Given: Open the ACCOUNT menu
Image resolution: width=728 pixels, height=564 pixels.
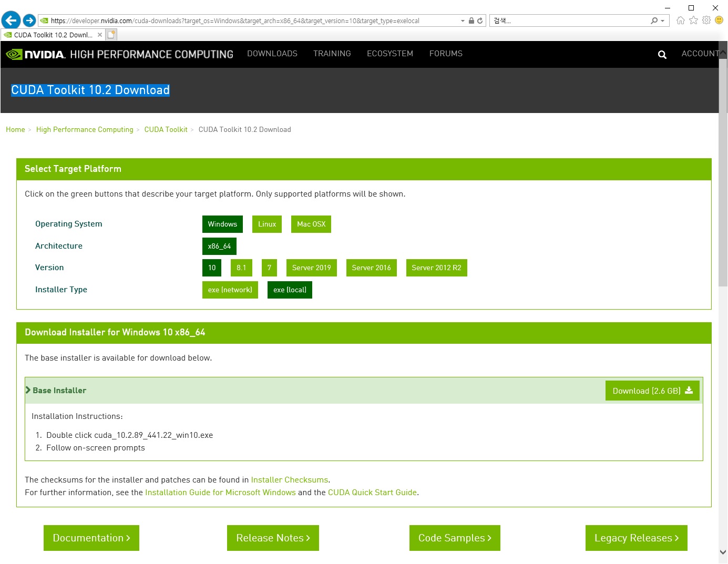Looking at the screenshot, I should click(700, 54).
